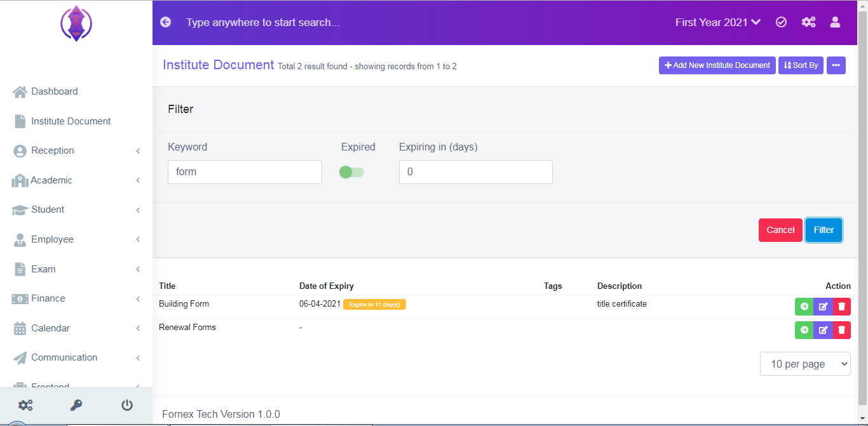868x426 pixels.
Task: Open the Reception sidebar menu
Action: pos(76,151)
